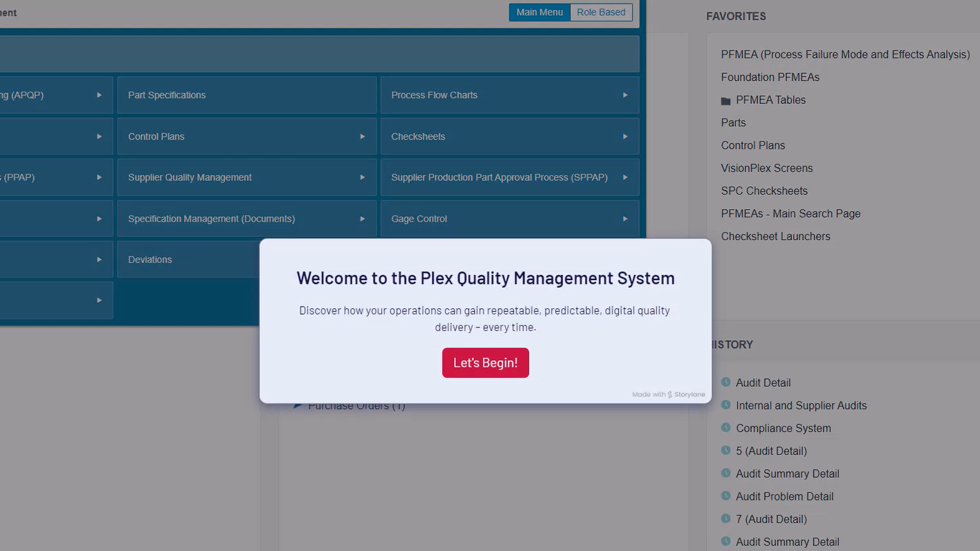
Task: Click the clock icon beside 7 (Audit Detail)
Action: (x=726, y=519)
